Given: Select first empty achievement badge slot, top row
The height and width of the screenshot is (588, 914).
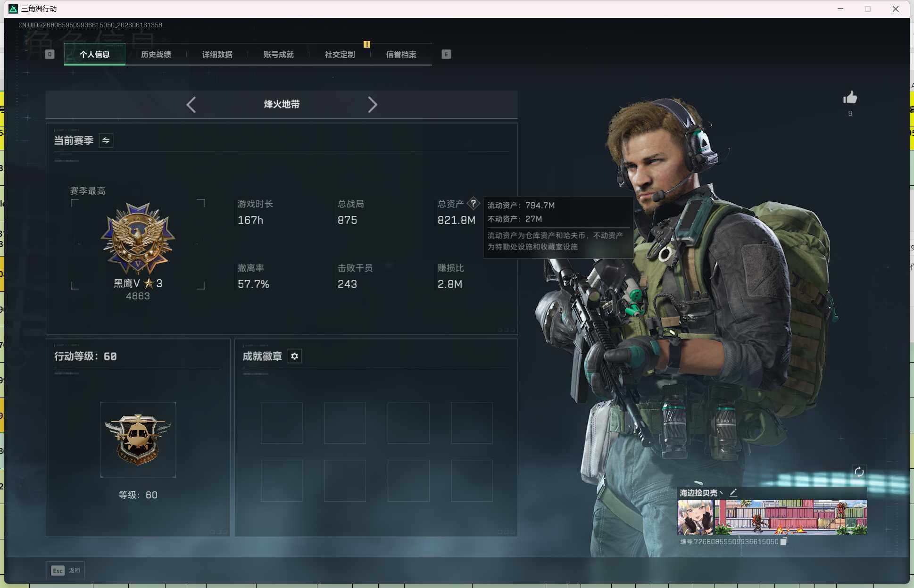Looking at the screenshot, I should pos(282,423).
